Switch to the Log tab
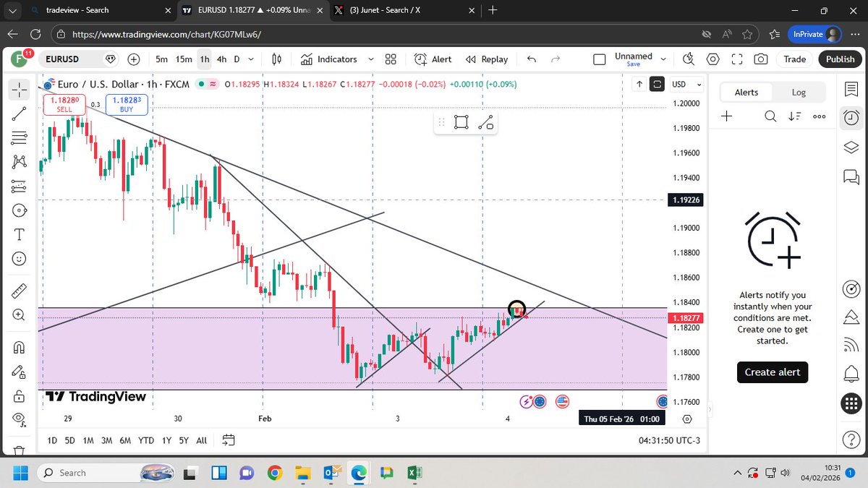The image size is (868, 488). coord(799,92)
